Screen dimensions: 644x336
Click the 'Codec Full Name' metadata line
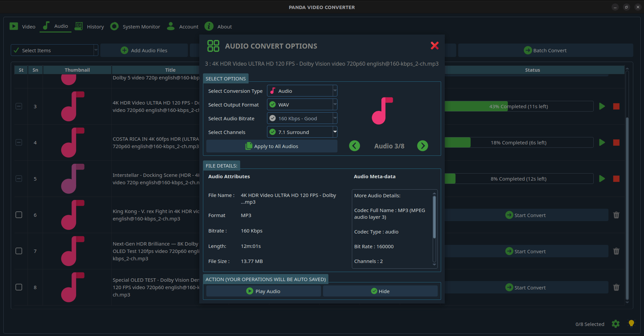[389, 213]
